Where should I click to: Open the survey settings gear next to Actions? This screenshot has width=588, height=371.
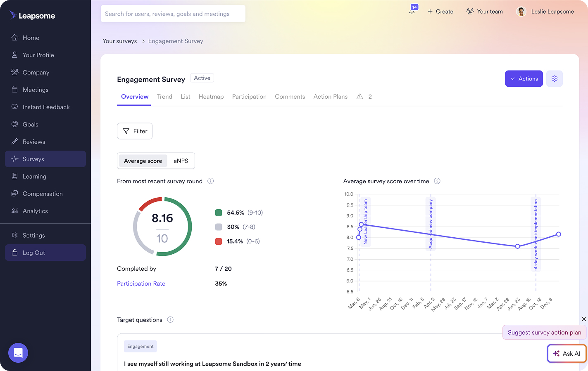click(555, 78)
